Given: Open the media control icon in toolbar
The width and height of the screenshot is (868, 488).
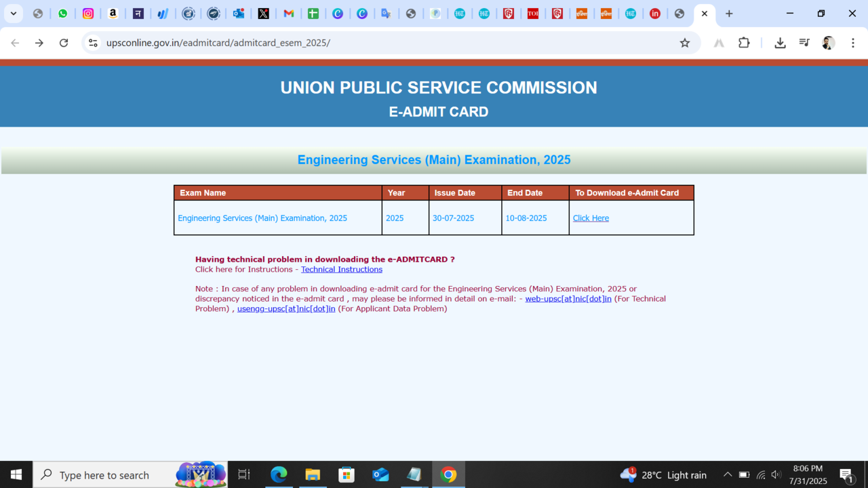Looking at the screenshot, I should (x=804, y=43).
